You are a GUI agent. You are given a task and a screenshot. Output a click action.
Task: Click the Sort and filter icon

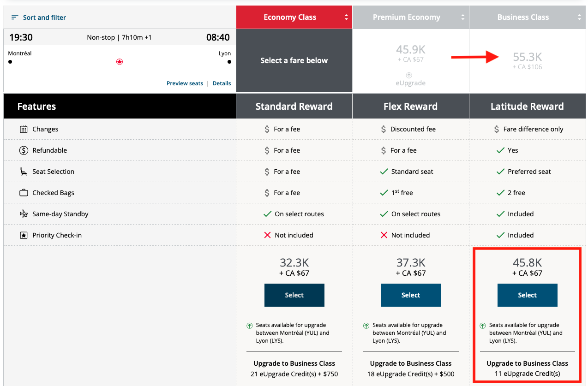click(x=14, y=17)
